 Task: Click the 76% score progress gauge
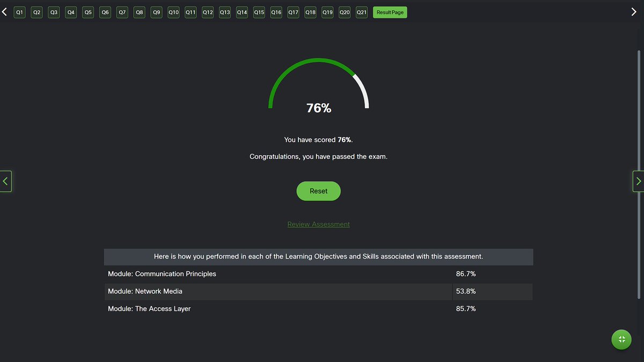tap(319, 86)
